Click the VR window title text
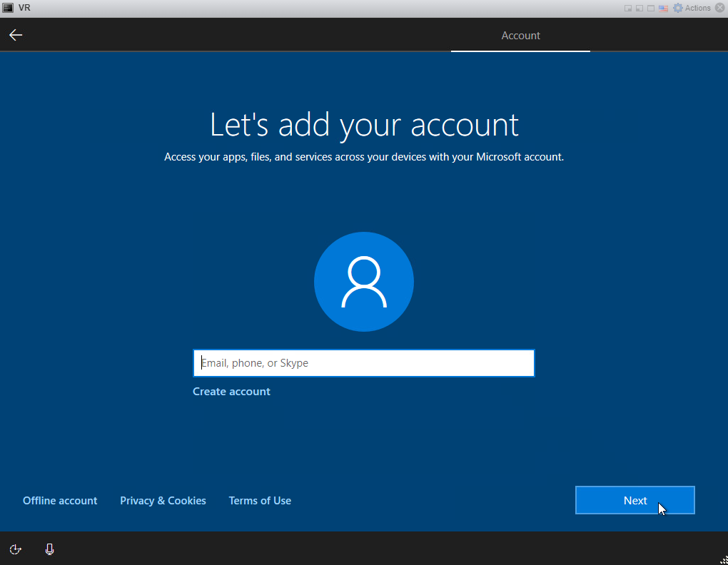Viewport: 728px width, 565px height. (24, 8)
